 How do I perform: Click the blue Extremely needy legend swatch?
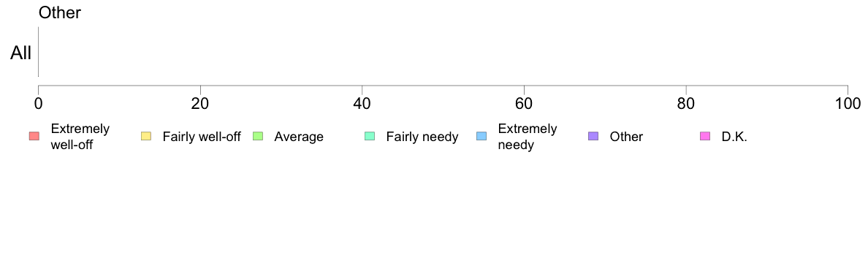click(481, 137)
